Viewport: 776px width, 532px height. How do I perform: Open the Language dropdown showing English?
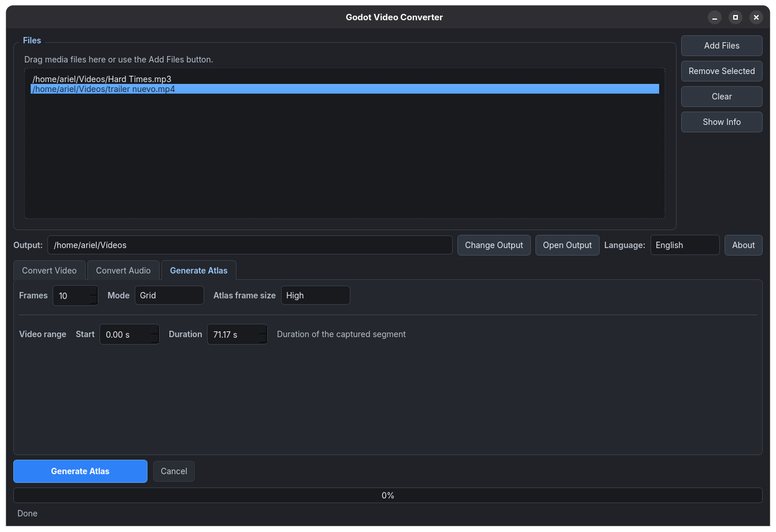tap(685, 245)
